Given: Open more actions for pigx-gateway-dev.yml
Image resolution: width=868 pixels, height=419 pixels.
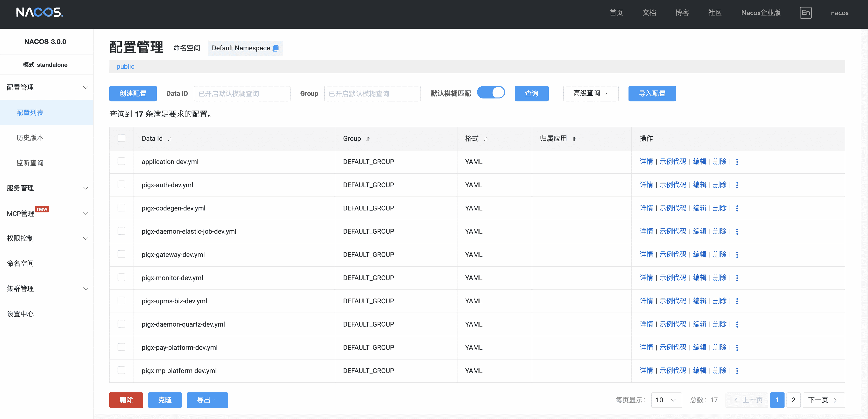Looking at the screenshot, I should [x=737, y=255].
